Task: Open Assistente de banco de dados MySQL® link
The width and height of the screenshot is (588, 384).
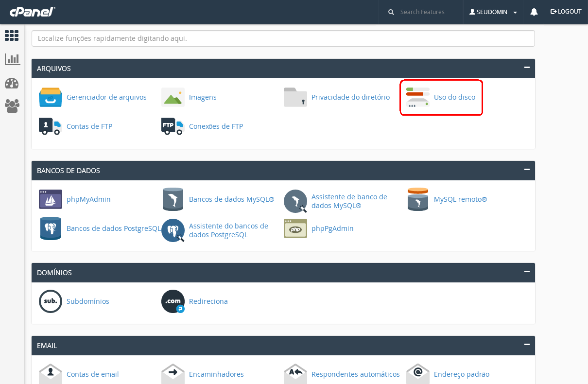Action: tap(349, 201)
